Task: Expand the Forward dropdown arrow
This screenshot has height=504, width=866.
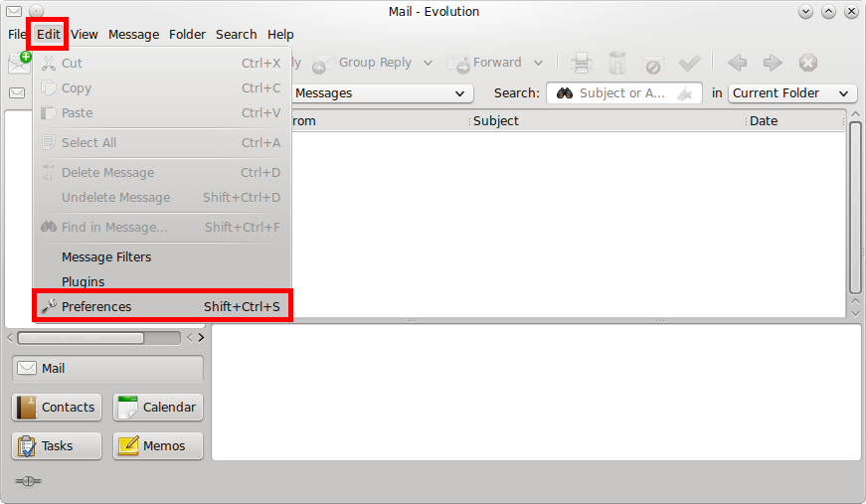Action: pos(538,63)
